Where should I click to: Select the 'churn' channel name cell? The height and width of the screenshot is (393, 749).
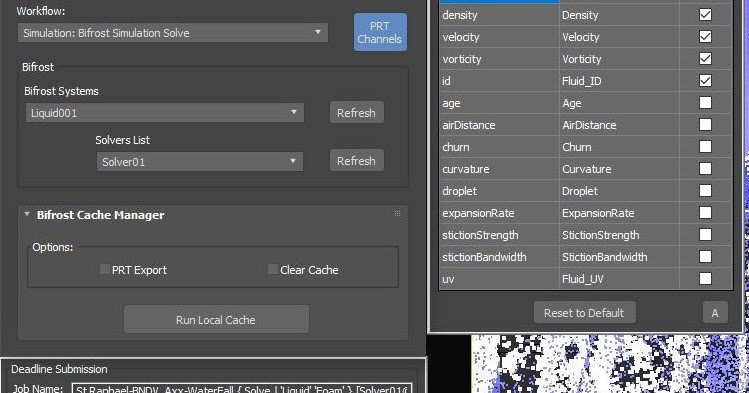499,147
